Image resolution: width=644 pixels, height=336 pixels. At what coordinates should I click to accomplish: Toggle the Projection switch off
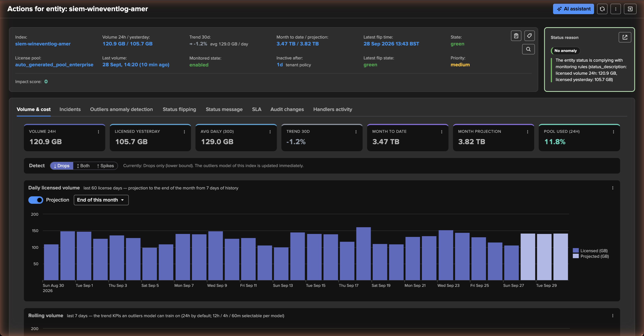pos(36,200)
